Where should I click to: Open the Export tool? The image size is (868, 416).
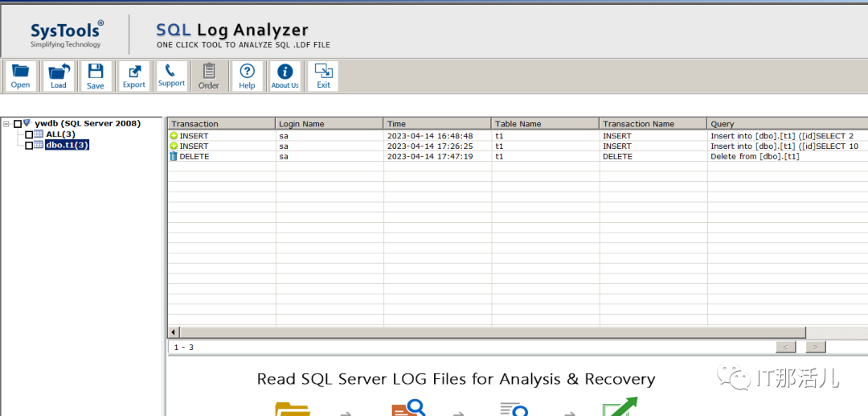[134, 76]
